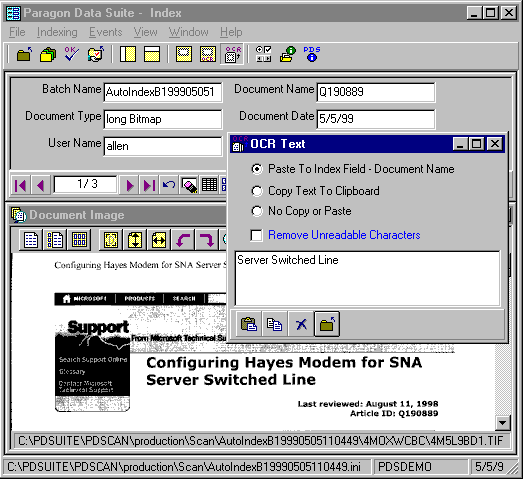Click the folder with red check icon
The height and width of the screenshot is (479, 523).
click(96, 54)
